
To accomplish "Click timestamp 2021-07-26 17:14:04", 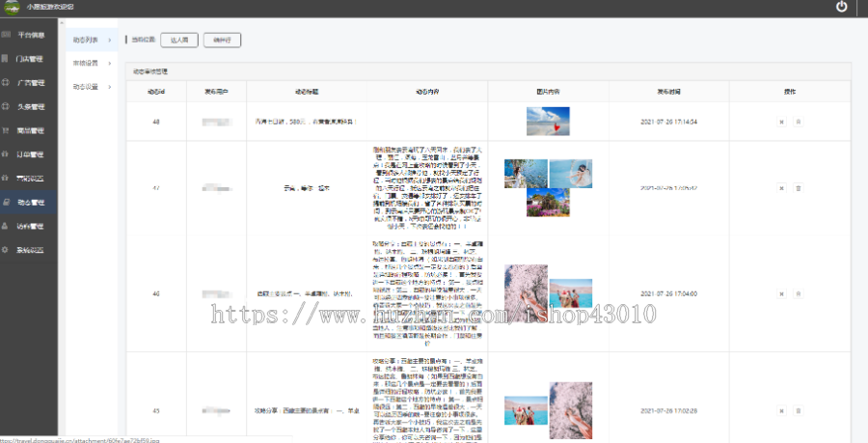I will tap(668, 122).
